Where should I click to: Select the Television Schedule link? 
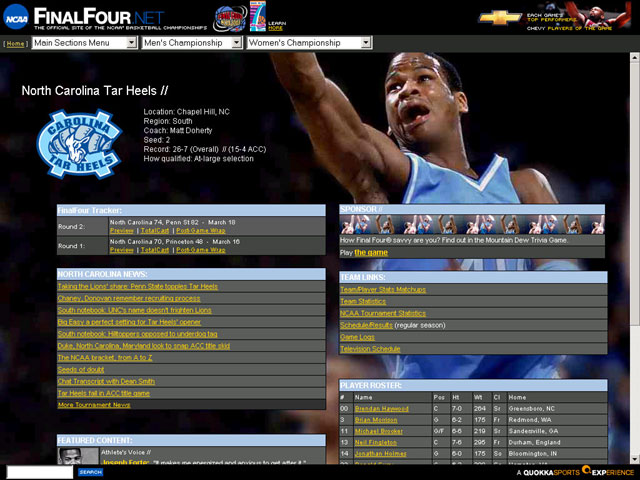pyautogui.click(x=370, y=349)
